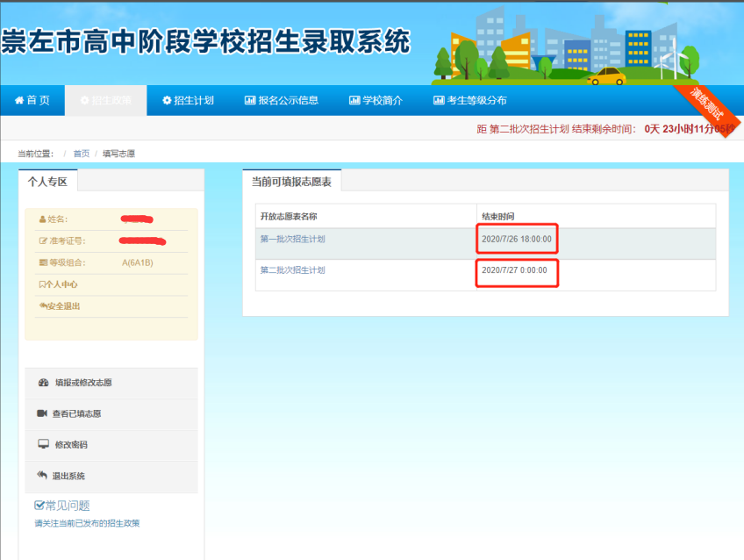The width and height of the screenshot is (744, 560).
Task: Open the 请关注当前已发布的招生政策 link
Action: pyautogui.click(x=87, y=523)
